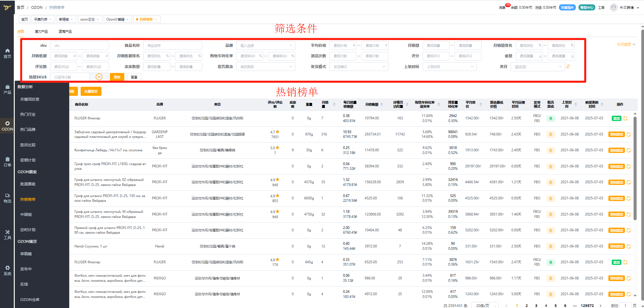This screenshot has height=308, width=644.
Task: Open the 能否跟卖 filter dropdown
Action: 265,67
